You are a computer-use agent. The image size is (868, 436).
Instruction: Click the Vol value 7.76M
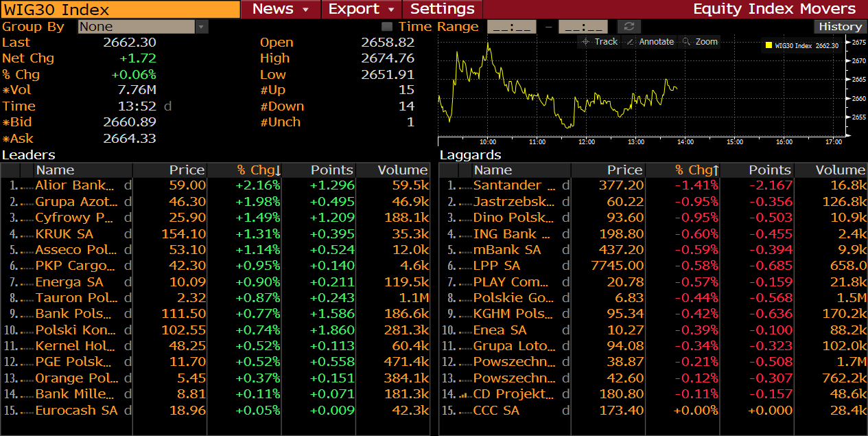(x=137, y=90)
